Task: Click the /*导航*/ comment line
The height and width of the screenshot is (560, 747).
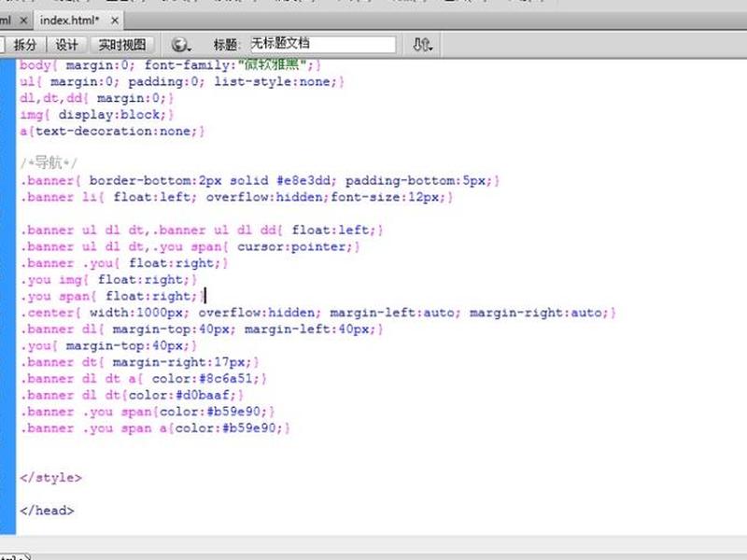Action: coord(49,162)
